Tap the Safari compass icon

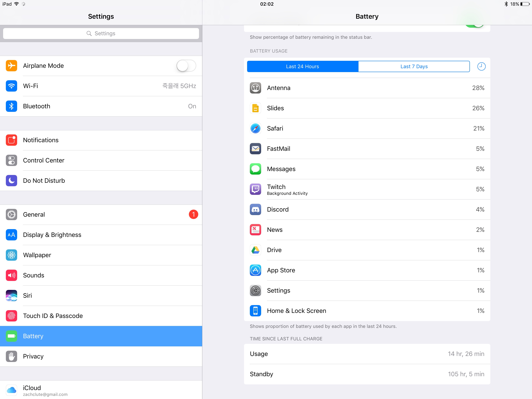pyautogui.click(x=255, y=128)
